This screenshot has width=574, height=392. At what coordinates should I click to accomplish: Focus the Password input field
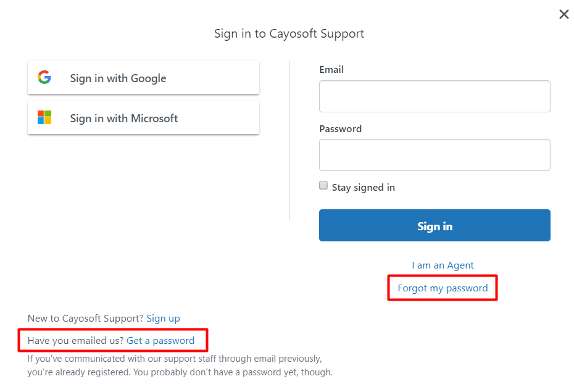[x=435, y=155]
